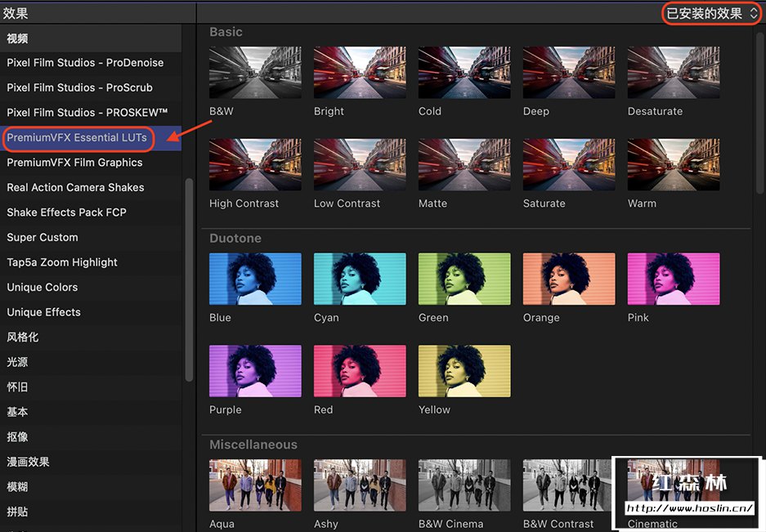Click the sidebar category list scrollbar
766x532 pixels.
189,278
